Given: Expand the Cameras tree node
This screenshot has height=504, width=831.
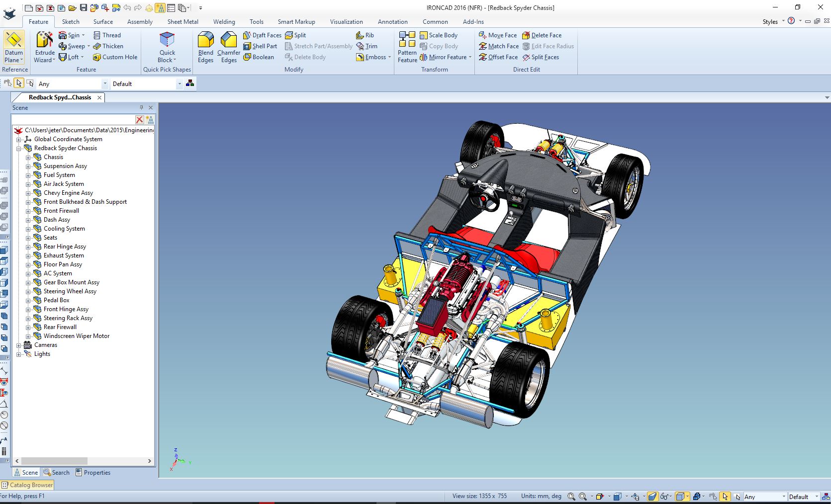Looking at the screenshot, I should point(19,345).
